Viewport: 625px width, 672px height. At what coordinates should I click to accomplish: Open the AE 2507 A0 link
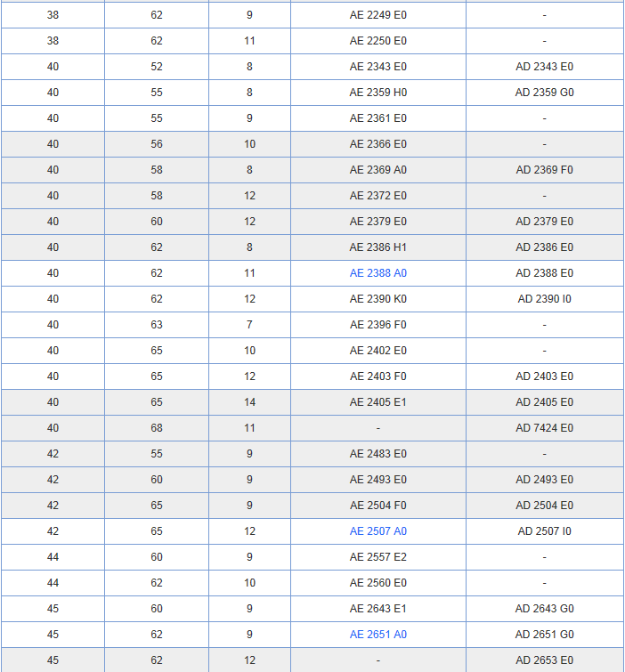click(x=377, y=531)
